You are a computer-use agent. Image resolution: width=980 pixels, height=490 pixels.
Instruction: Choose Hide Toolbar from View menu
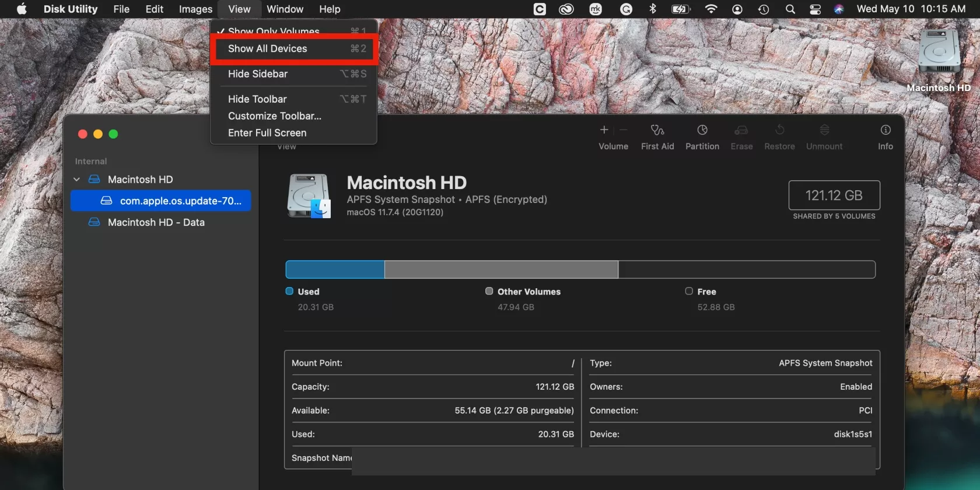coord(257,99)
